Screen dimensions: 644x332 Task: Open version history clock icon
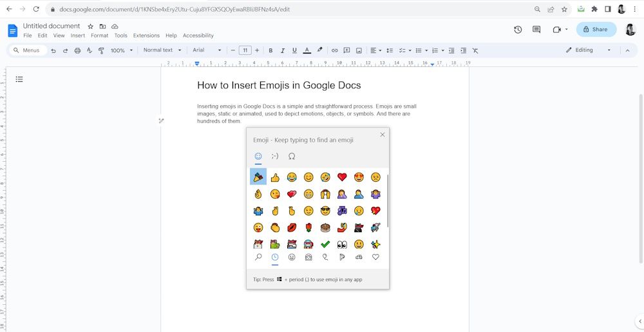(x=518, y=30)
